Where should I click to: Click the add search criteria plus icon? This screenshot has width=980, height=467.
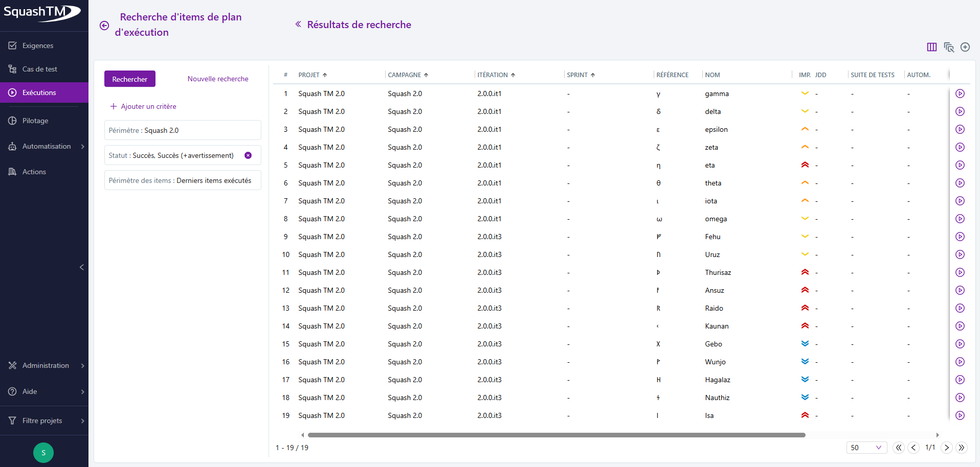(113, 106)
